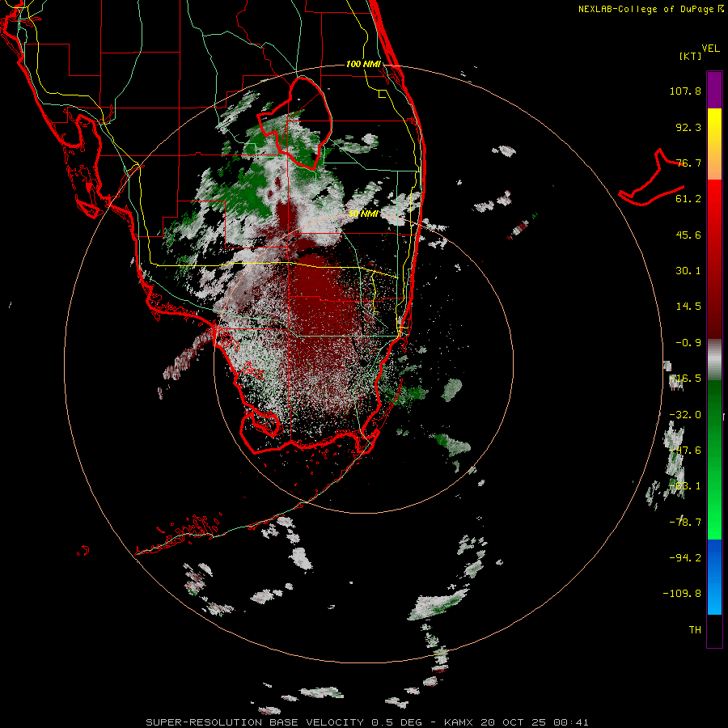
Task: Click the 92.3 velocity scale value
Action: 688,127
